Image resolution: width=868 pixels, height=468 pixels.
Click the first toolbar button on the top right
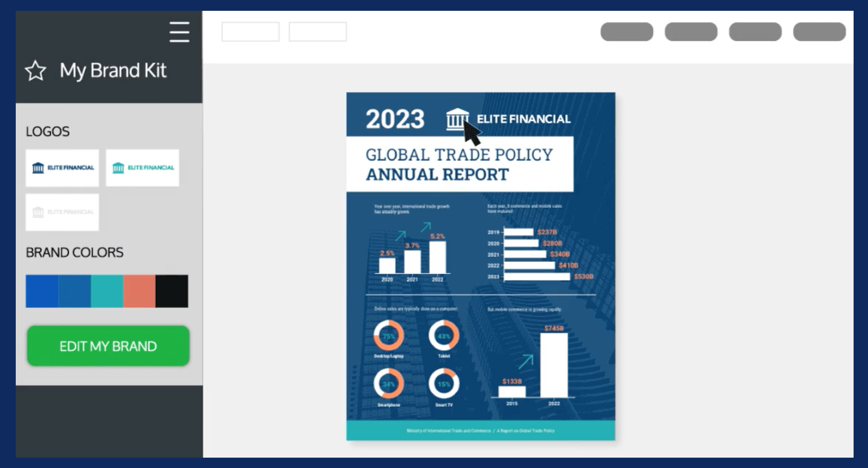point(626,31)
